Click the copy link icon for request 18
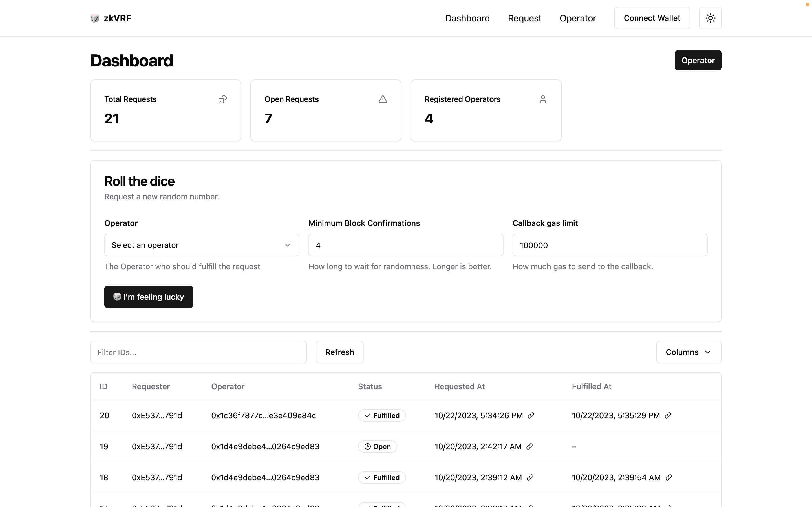 click(530, 478)
